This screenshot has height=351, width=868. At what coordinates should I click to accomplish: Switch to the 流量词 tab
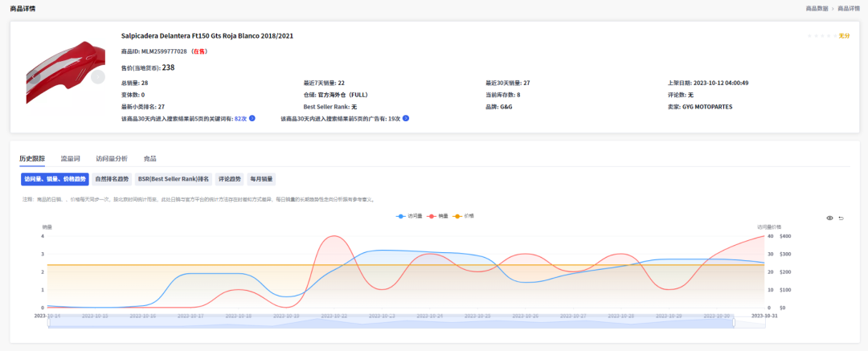tap(70, 159)
